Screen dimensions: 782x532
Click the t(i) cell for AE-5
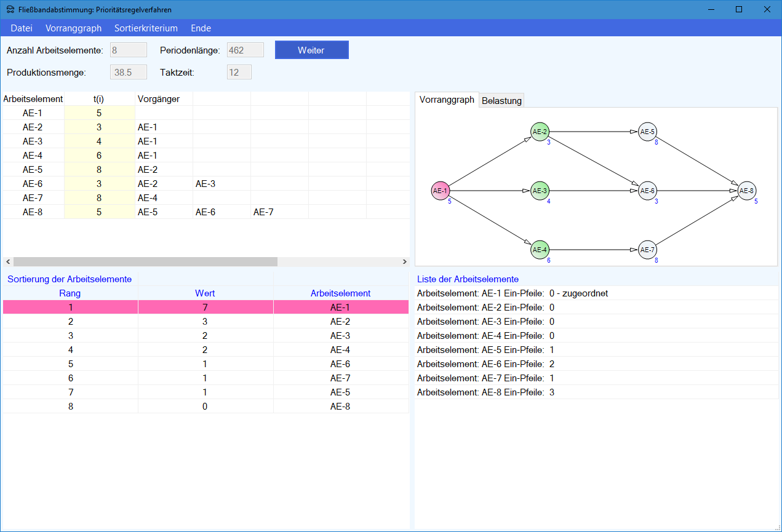point(99,170)
